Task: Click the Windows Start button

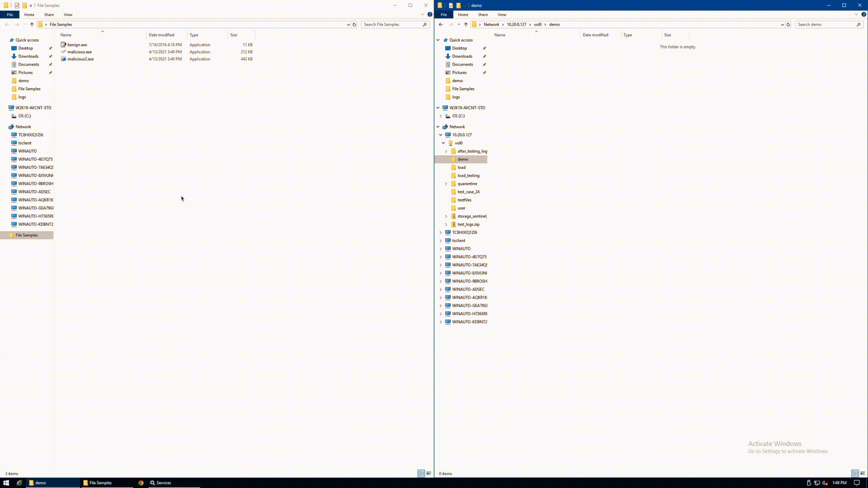Action: pyautogui.click(x=6, y=483)
